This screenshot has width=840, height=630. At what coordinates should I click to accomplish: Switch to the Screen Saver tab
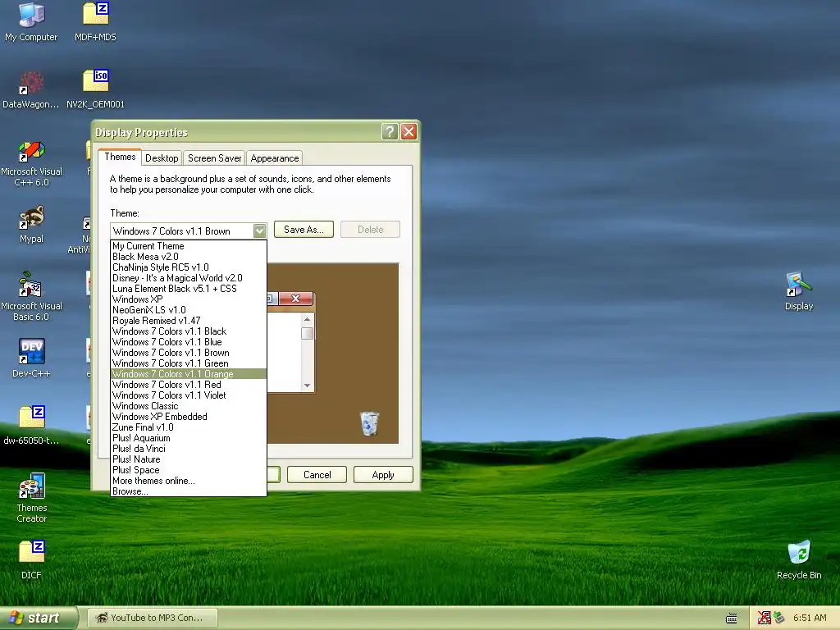coord(214,158)
